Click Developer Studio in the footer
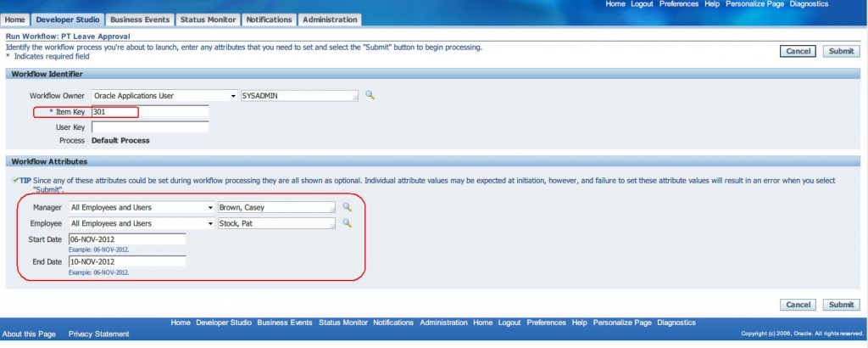This screenshot has width=868, height=348. coord(224,323)
